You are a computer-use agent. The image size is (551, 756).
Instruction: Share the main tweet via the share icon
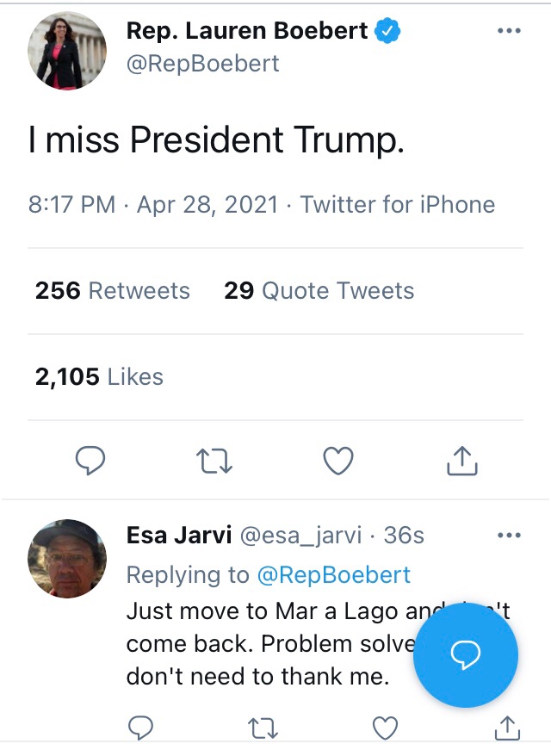tap(462, 462)
